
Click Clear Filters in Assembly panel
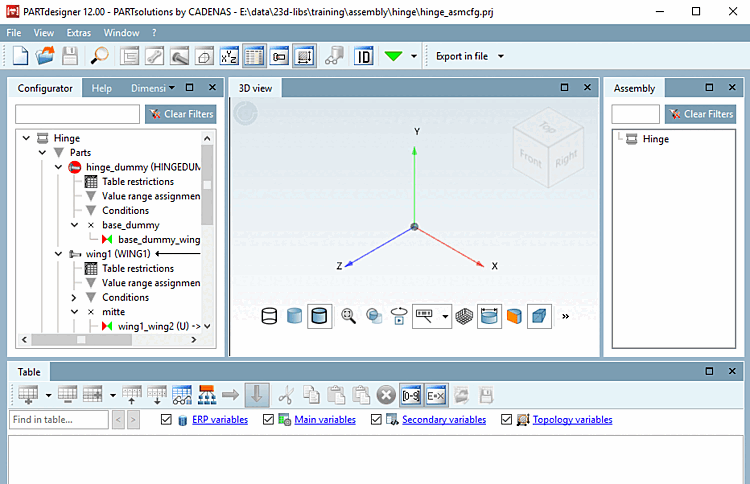click(x=701, y=114)
